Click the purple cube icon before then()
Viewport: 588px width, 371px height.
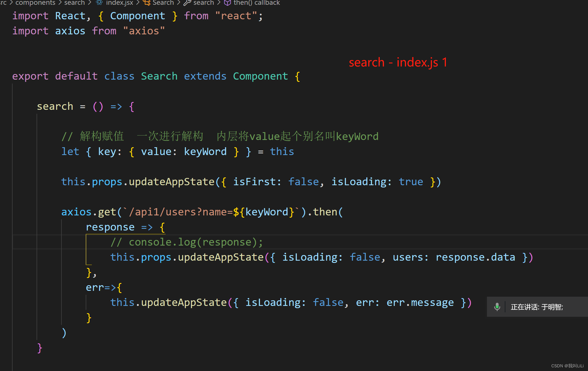pos(228,3)
